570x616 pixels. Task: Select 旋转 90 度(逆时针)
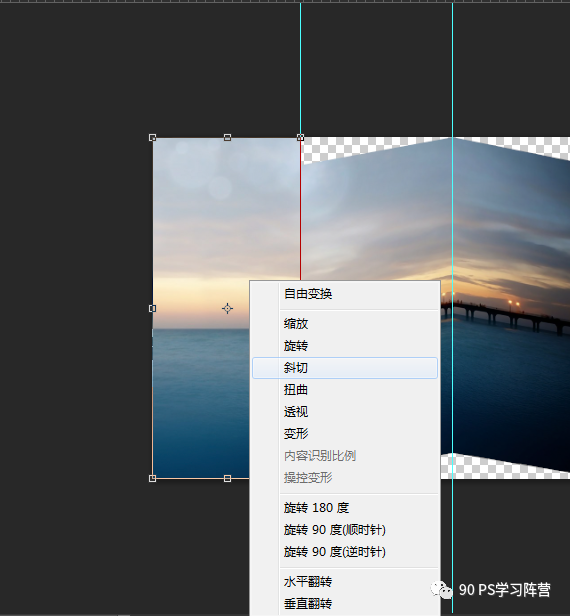pos(345,552)
